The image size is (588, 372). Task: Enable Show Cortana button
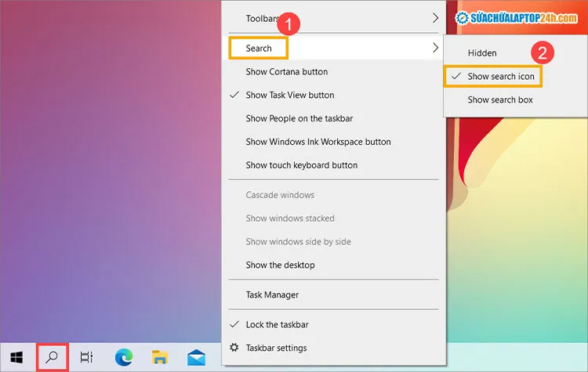[286, 72]
